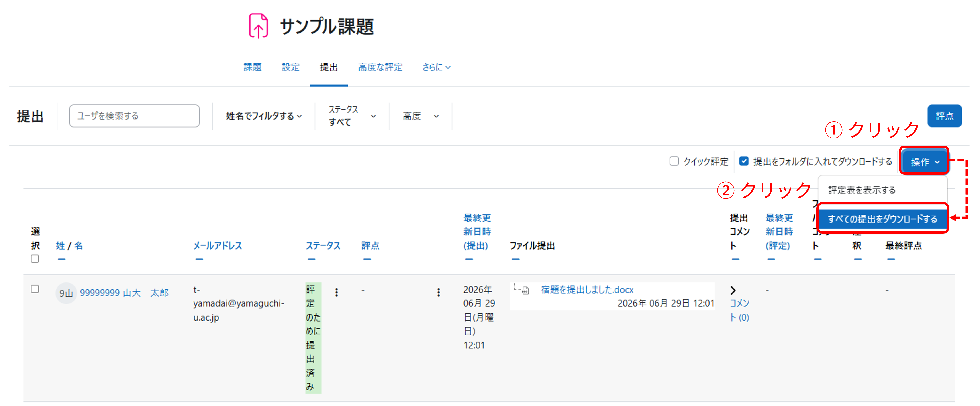The height and width of the screenshot is (406, 980).
Task: Open the ステータス すべて filter dropdown
Action: [x=352, y=116]
